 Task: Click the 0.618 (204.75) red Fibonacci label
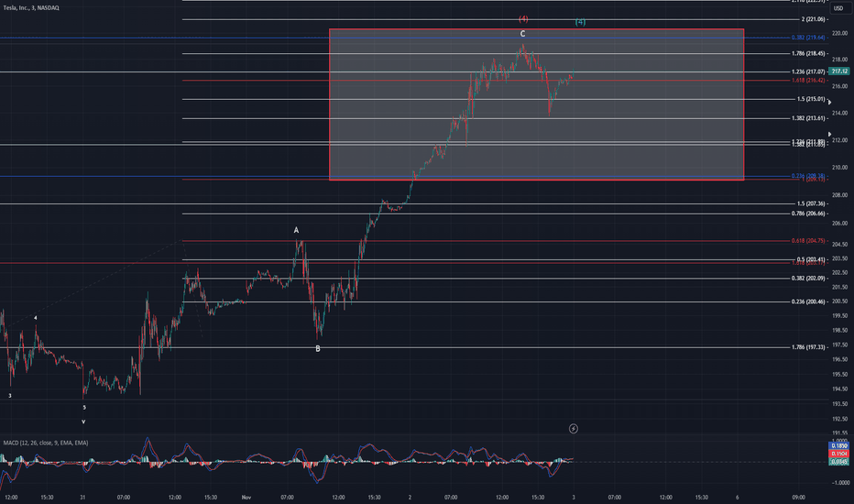(809, 241)
